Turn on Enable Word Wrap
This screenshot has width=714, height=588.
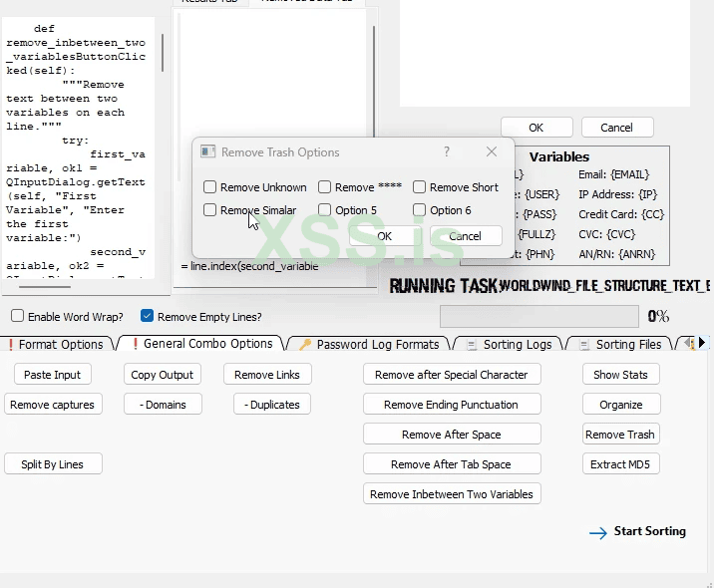click(x=17, y=316)
